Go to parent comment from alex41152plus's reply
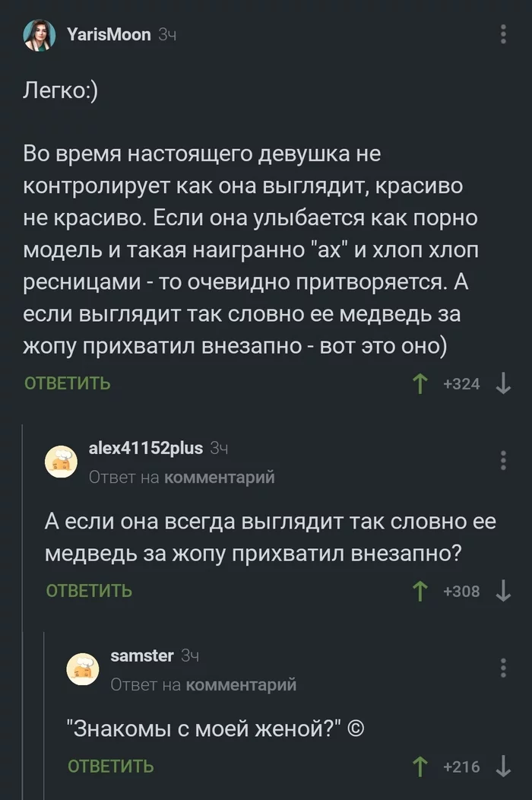The width and height of the screenshot is (532, 800). tap(220, 478)
